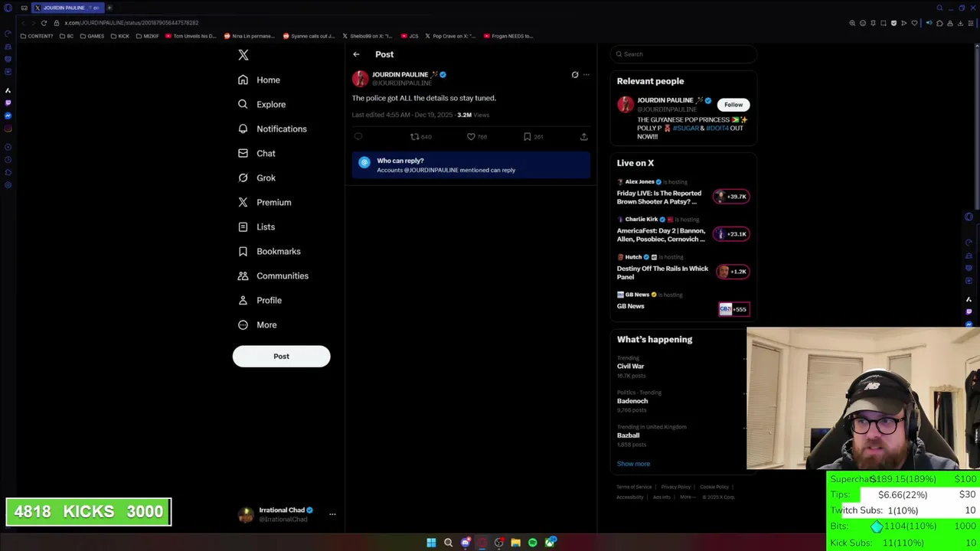Image resolution: width=980 pixels, height=551 pixels.
Task: Open the GAMES bookmarks folder
Action: pyautogui.click(x=92, y=36)
